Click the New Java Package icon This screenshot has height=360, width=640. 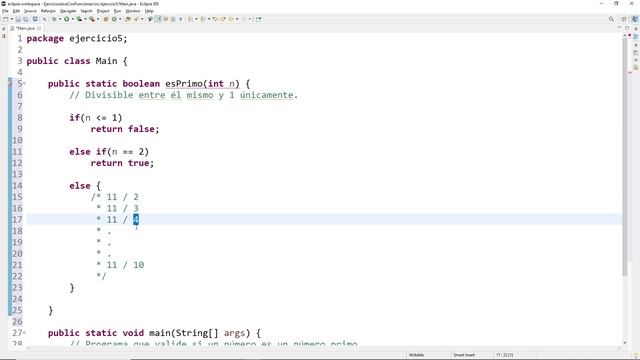[x=105, y=19]
